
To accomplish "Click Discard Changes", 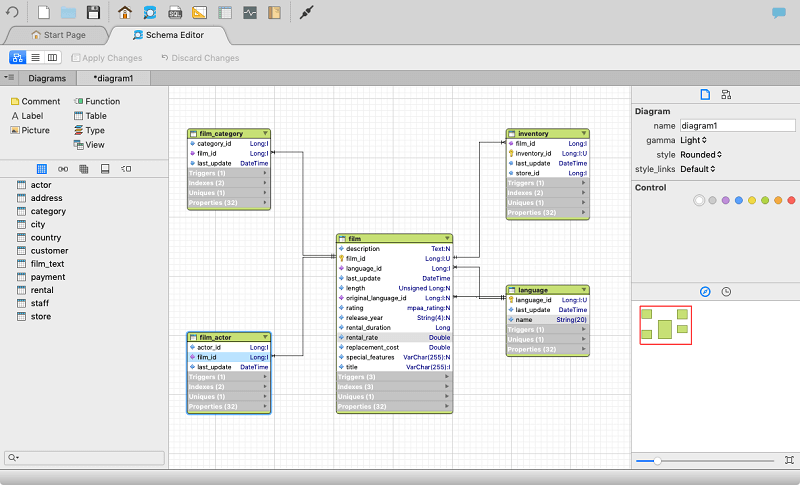I will click(200, 58).
